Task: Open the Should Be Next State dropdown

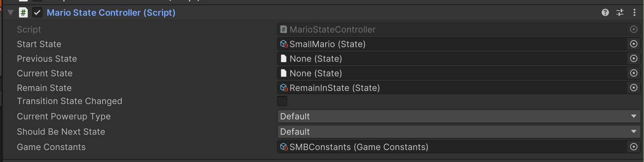Action: pyautogui.click(x=459, y=132)
